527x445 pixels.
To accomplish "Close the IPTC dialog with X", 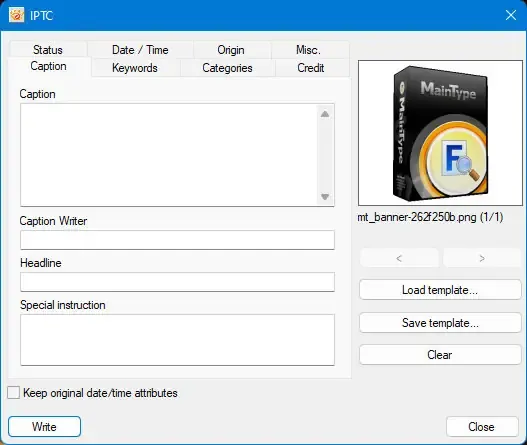I will (x=511, y=15).
